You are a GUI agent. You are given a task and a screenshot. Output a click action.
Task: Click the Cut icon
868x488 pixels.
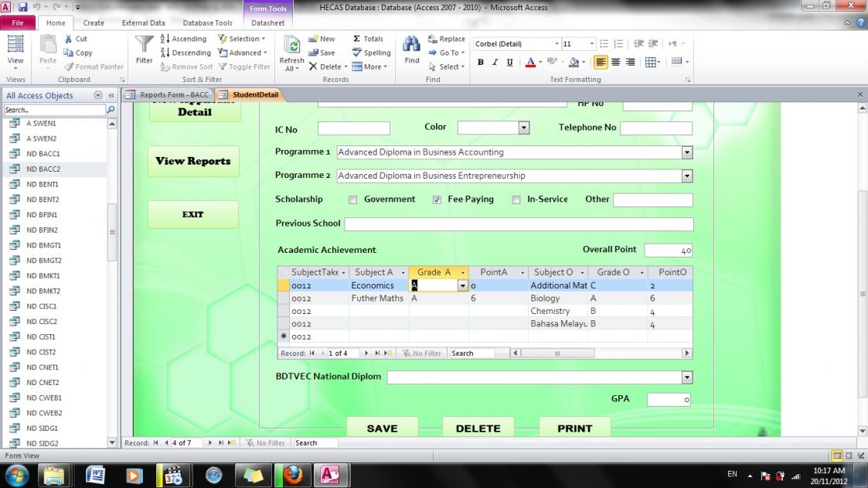coord(69,39)
